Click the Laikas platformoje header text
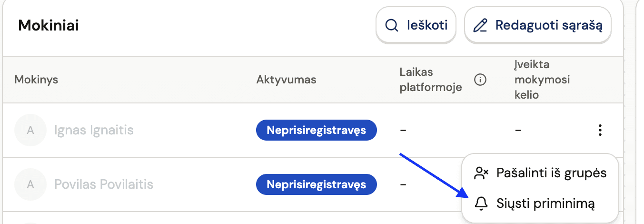Screen dimensions: 644x224 click(431, 80)
